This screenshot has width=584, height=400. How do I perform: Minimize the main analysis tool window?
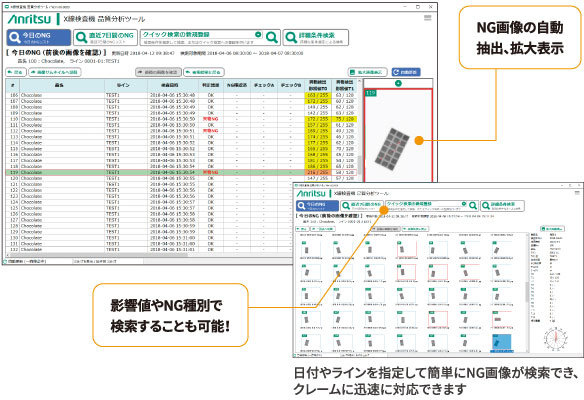point(405,6)
